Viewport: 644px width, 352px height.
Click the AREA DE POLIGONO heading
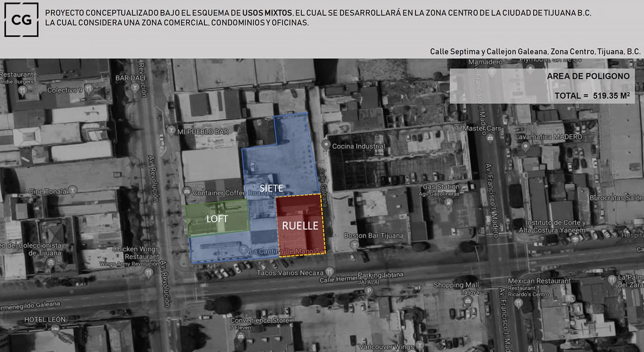[588, 77]
